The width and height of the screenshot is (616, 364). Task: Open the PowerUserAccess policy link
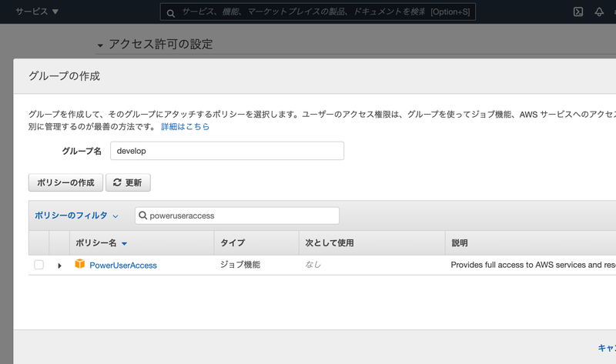[123, 265]
